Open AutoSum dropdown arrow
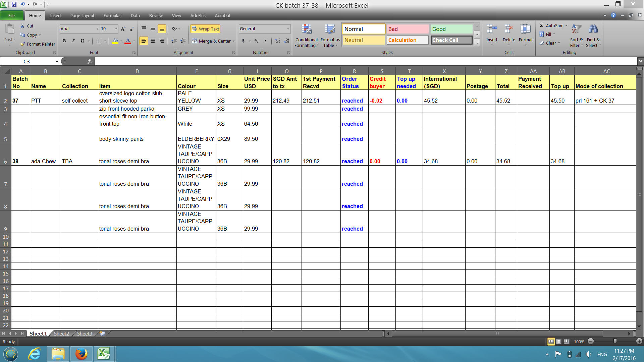 click(x=567, y=25)
